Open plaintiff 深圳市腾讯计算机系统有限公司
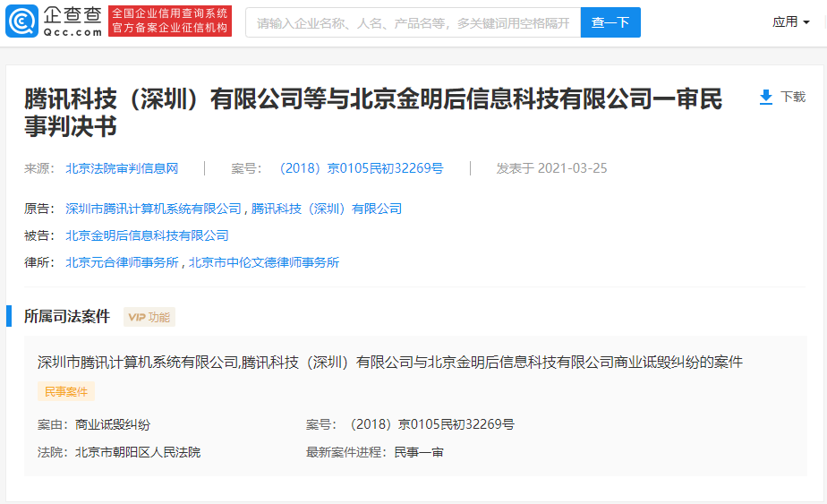This screenshot has width=827, height=504. (153, 209)
